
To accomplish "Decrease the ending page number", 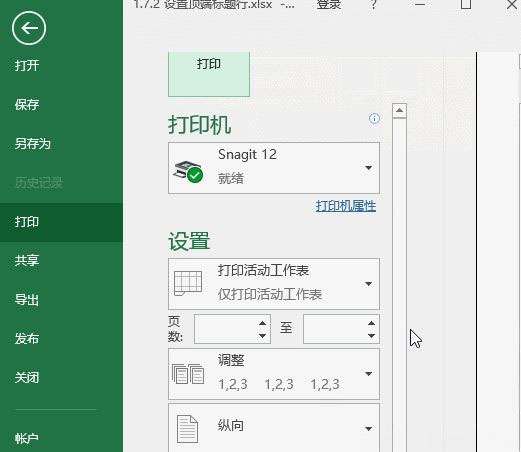I will [371, 336].
